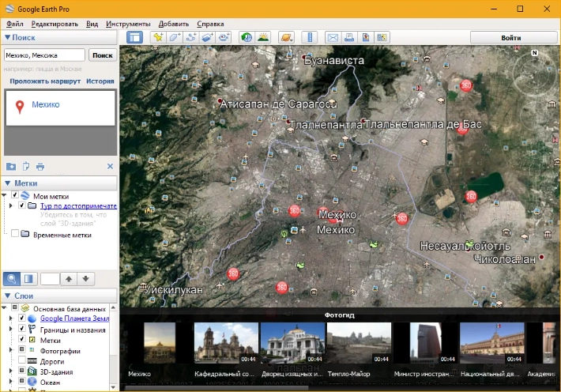
Task: Click the magnifier search icon in Places panel
Action: [x=11, y=279]
